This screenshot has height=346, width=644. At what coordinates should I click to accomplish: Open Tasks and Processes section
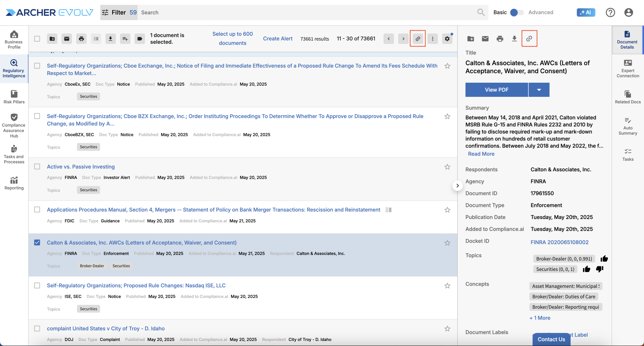click(x=14, y=154)
